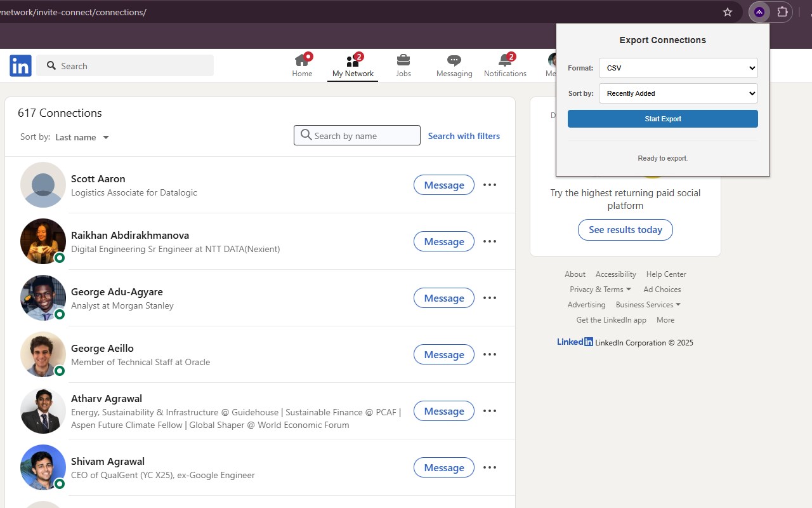Open Scott Aaron's profile name

(x=98, y=178)
